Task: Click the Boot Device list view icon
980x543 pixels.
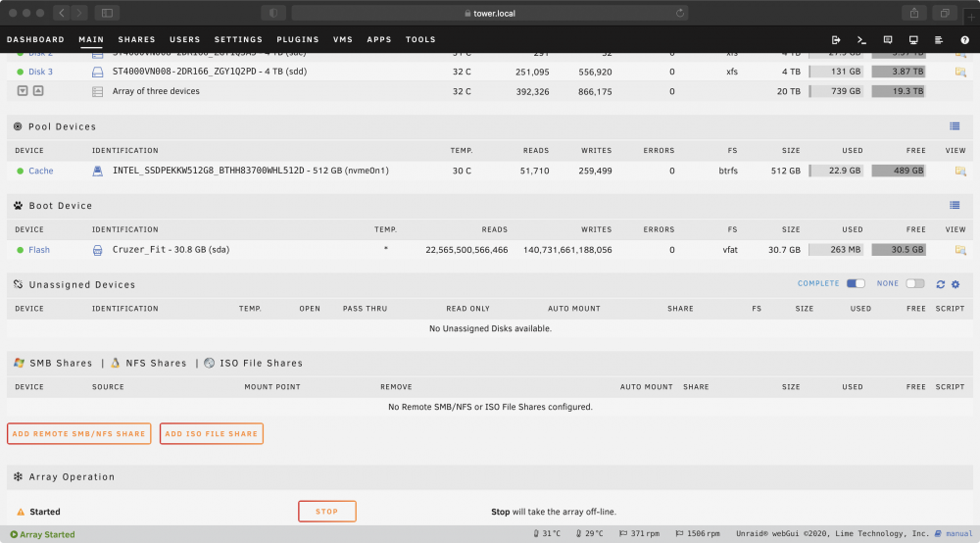Action: (955, 205)
